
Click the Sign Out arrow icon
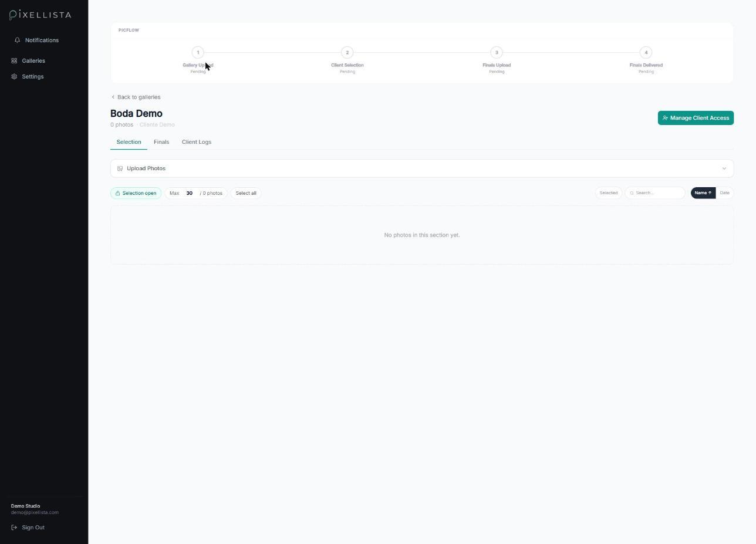pyautogui.click(x=14, y=528)
